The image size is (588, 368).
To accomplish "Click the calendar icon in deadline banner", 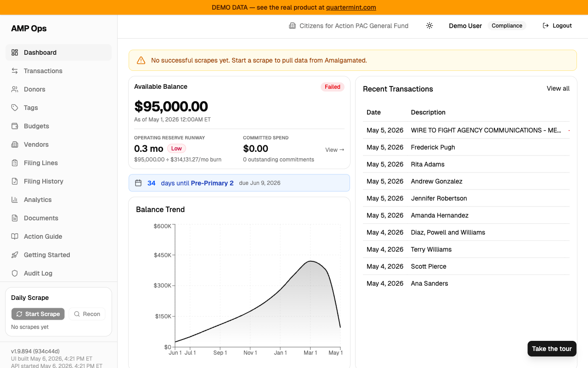I will [x=138, y=183].
